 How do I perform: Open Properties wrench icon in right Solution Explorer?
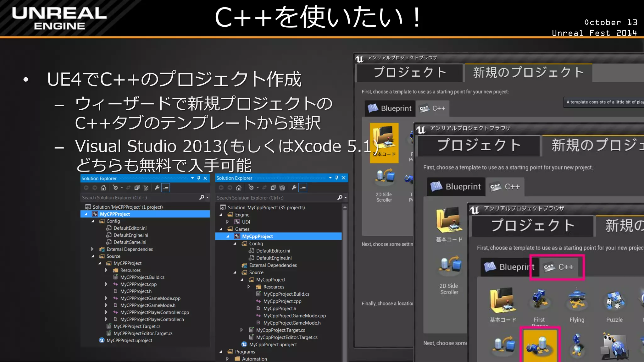click(294, 188)
